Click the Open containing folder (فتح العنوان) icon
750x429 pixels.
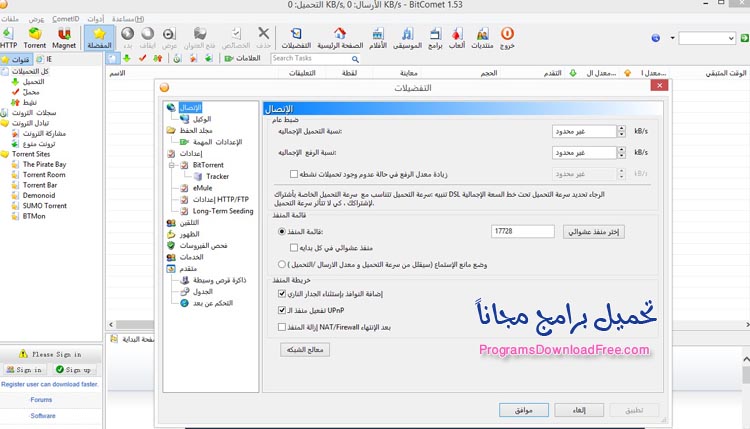tap(199, 38)
